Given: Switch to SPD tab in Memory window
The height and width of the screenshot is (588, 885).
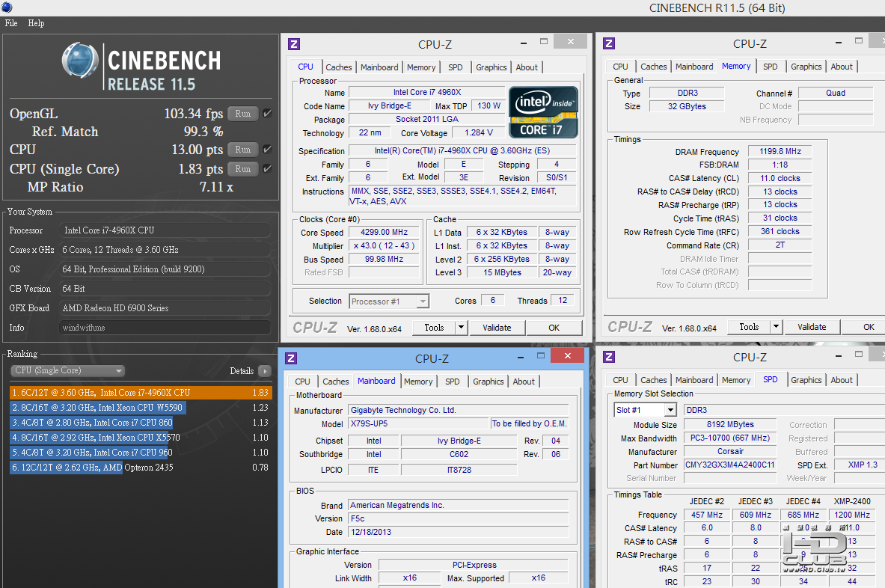Looking at the screenshot, I should pyautogui.click(x=770, y=67).
